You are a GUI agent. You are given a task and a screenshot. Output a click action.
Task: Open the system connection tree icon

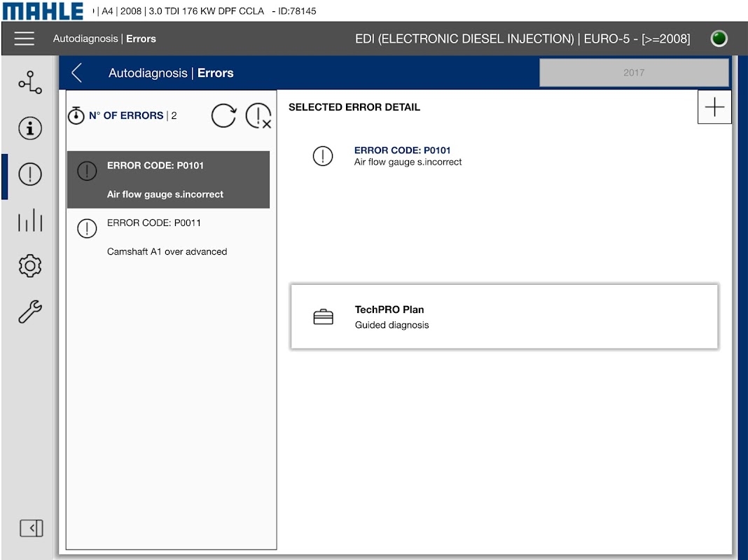[x=30, y=83]
